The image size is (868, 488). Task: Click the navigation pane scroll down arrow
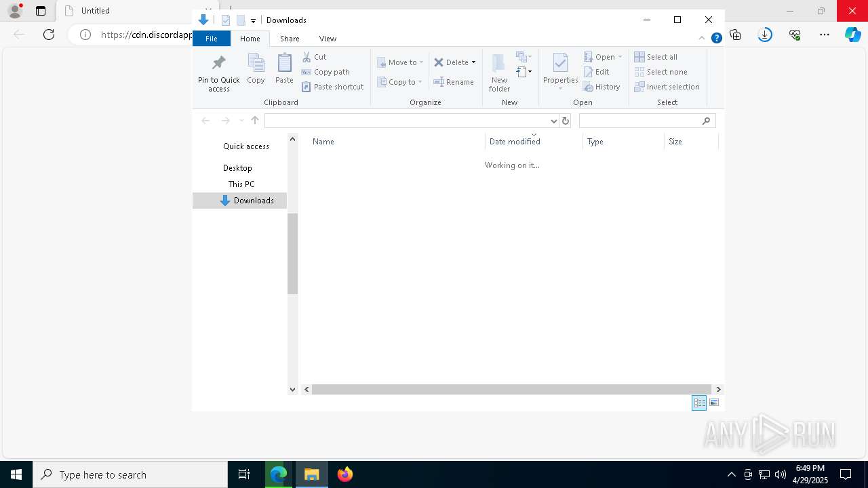[x=293, y=389]
